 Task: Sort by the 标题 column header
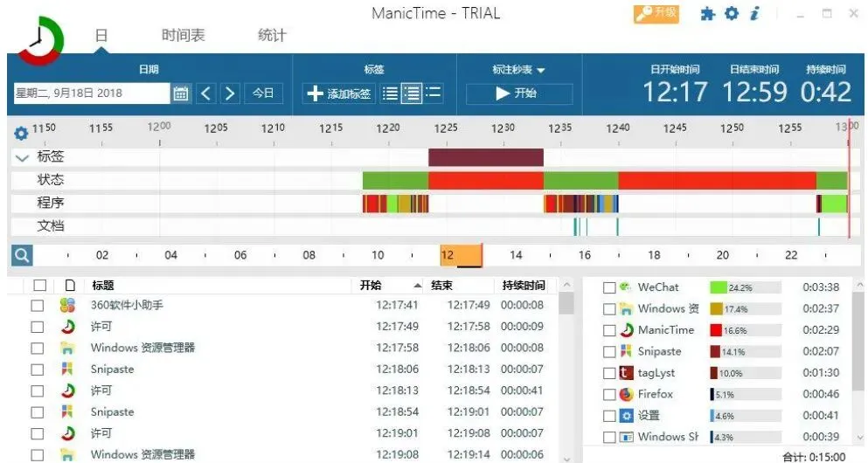[x=103, y=285]
